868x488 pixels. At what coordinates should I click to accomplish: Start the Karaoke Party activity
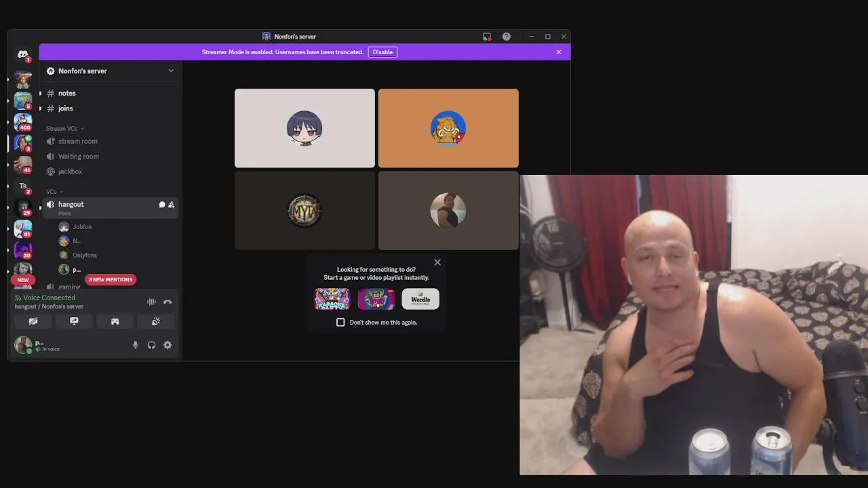click(x=332, y=299)
